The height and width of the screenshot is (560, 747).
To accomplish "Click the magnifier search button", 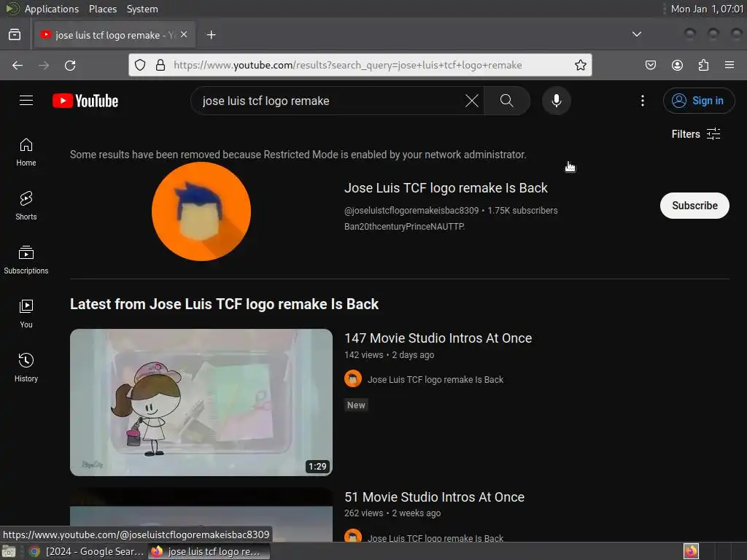I will 506,101.
